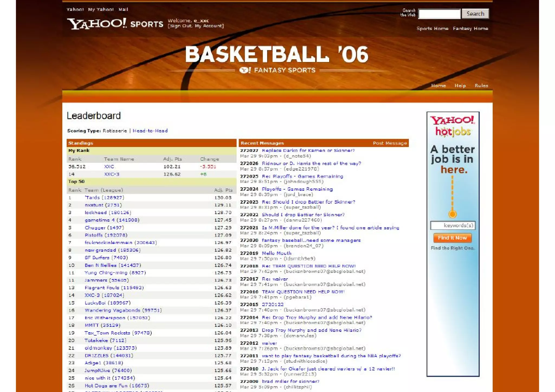555x392 pixels.
Task: Click the Sign Out link
Action: (180, 26)
